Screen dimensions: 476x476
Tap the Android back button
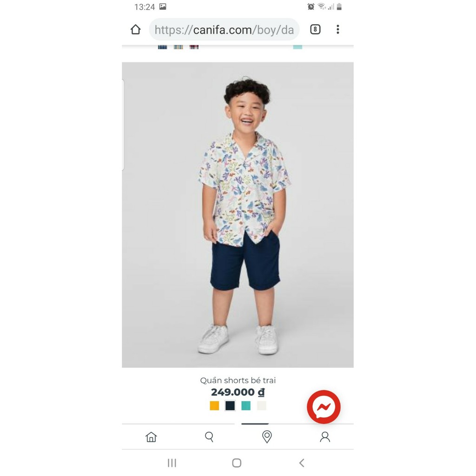301,463
